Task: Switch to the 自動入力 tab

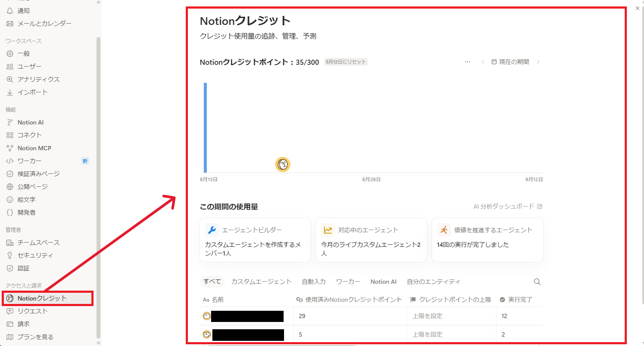Action: 314,282
